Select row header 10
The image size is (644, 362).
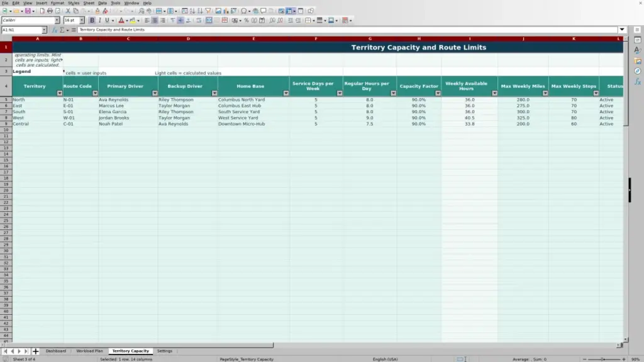pyautogui.click(x=6, y=129)
